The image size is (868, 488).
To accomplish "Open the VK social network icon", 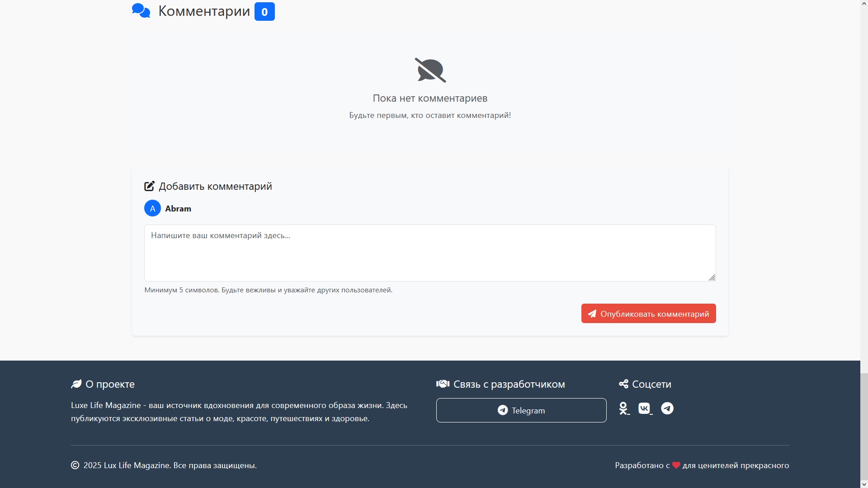I will [645, 408].
